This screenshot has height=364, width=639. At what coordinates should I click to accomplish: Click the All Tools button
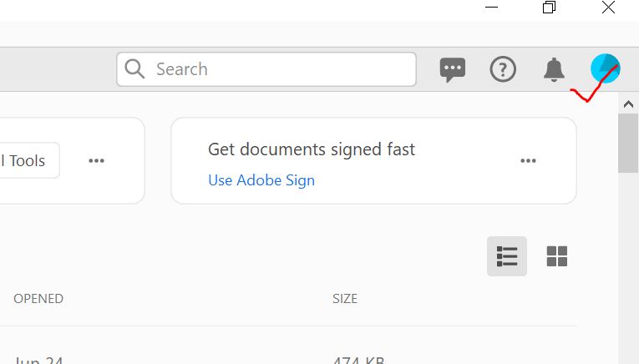pyautogui.click(x=25, y=160)
